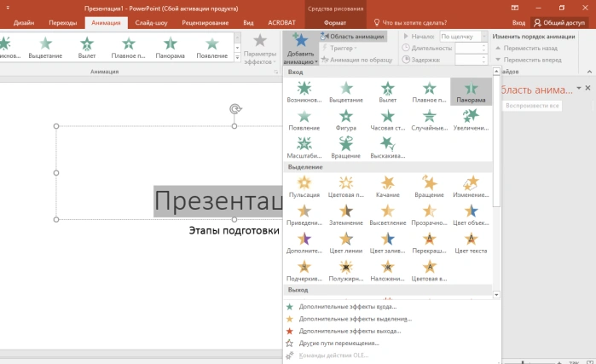Select Цвет линии emphasis effect
This screenshot has height=364, width=596.
346,243
